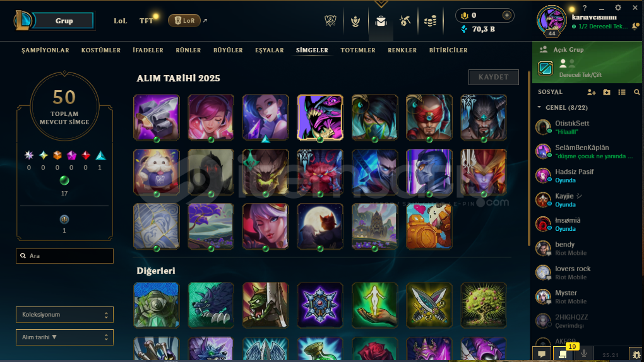Switch to the TOTEMLER tab

point(358,50)
